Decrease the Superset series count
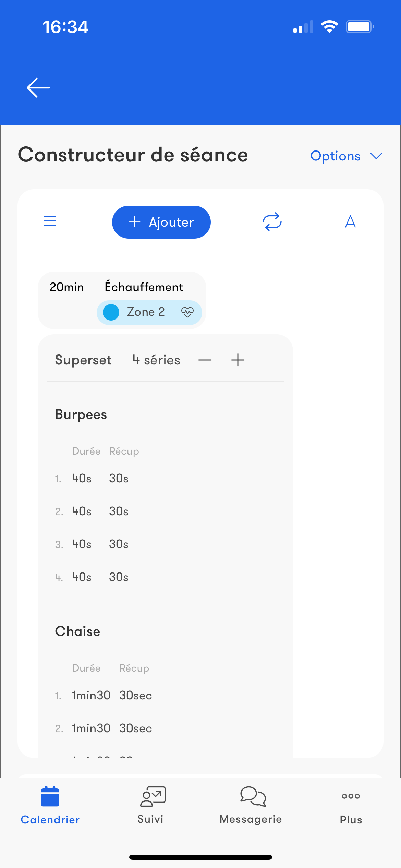This screenshot has width=401, height=868. click(205, 360)
